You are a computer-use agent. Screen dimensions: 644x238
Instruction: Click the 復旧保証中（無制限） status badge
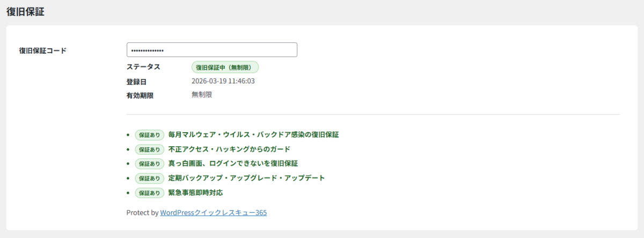[225, 68]
